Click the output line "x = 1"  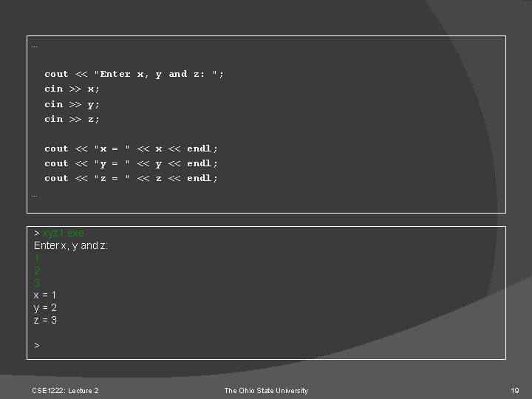pos(45,295)
